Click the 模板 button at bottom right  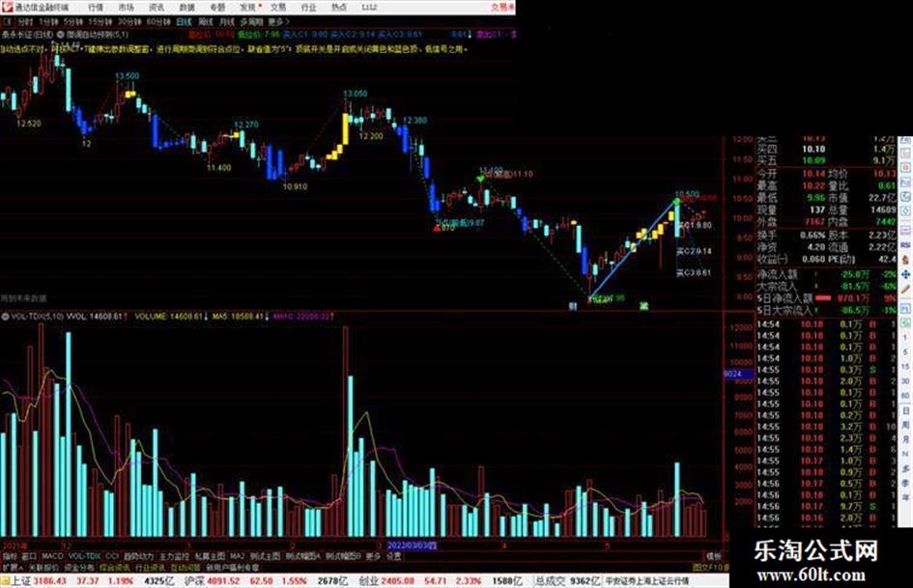(714, 556)
